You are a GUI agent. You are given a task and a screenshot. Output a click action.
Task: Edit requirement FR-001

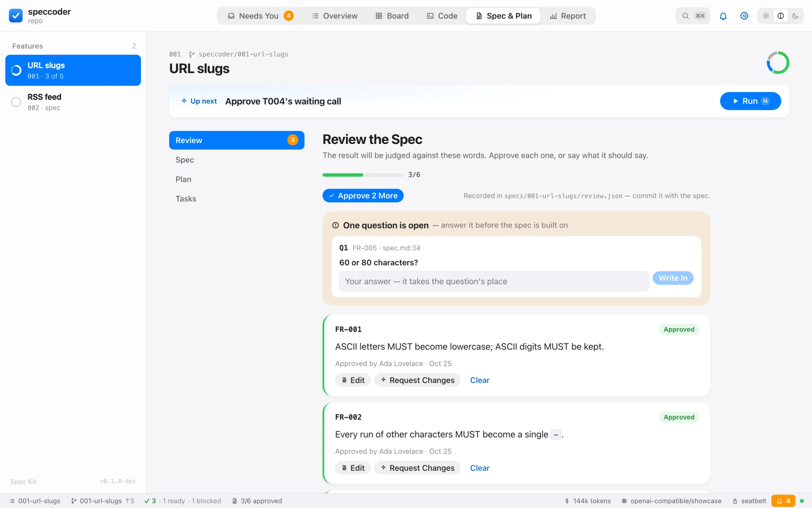pos(353,380)
